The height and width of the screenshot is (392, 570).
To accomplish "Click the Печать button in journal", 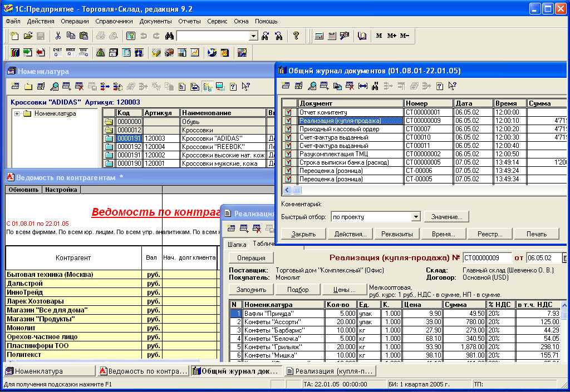I will (537, 234).
